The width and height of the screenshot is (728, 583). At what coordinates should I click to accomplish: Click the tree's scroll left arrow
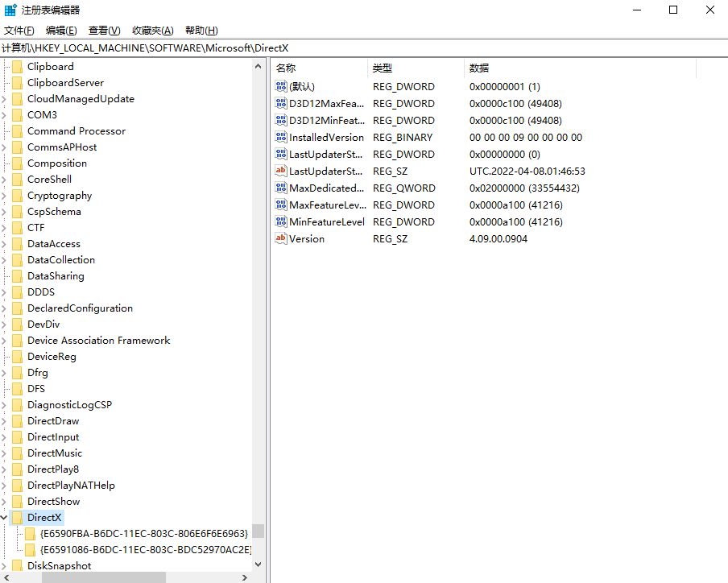[6, 577]
